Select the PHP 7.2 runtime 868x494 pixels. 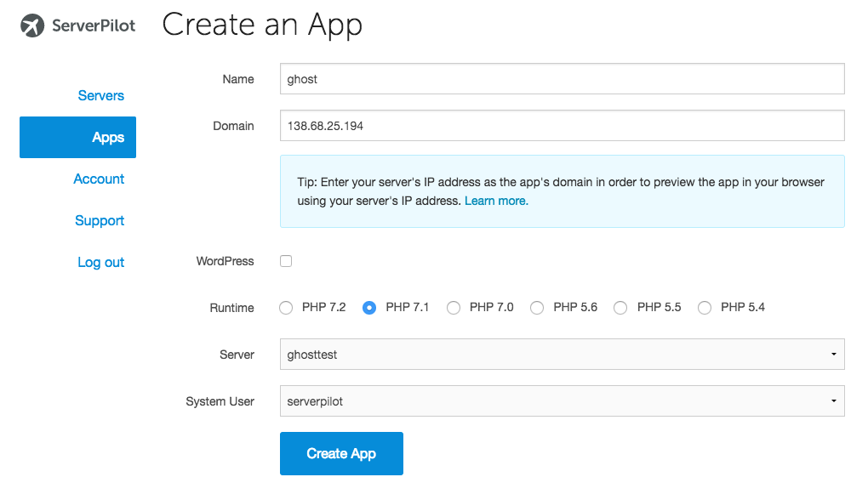285,307
